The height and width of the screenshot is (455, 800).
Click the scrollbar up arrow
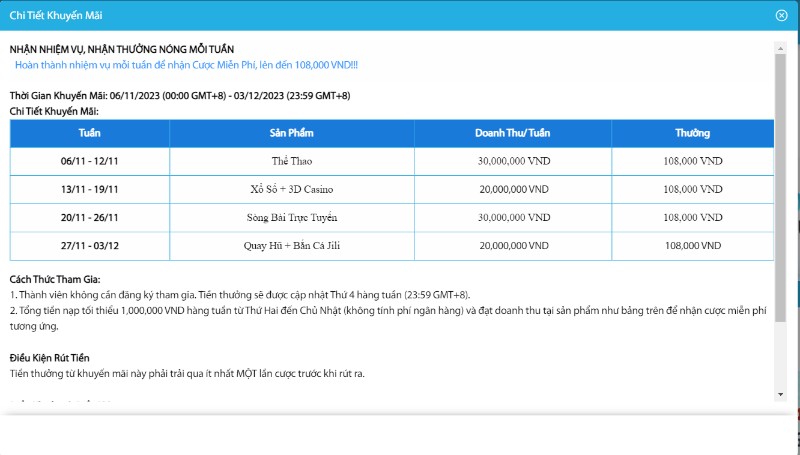(x=780, y=47)
